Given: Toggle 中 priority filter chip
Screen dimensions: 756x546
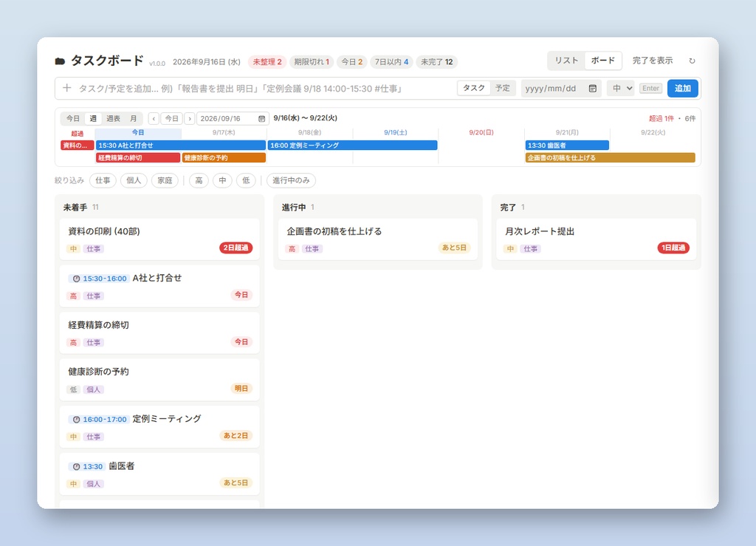Looking at the screenshot, I should (x=222, y=180).
